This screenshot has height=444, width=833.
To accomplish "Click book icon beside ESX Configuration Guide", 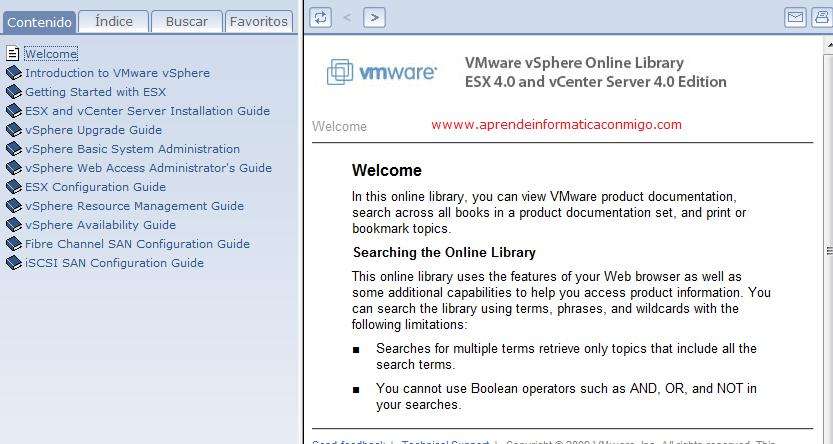I will click(13, 187).
